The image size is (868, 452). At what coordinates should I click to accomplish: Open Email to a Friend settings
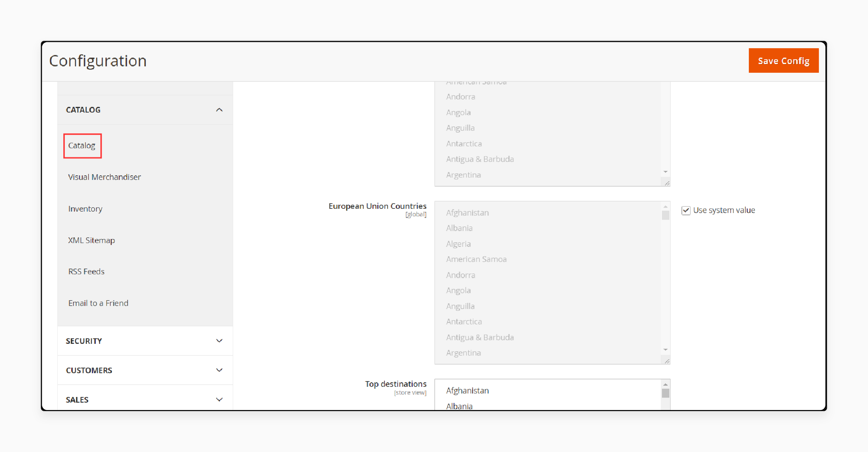click(98, 303)
